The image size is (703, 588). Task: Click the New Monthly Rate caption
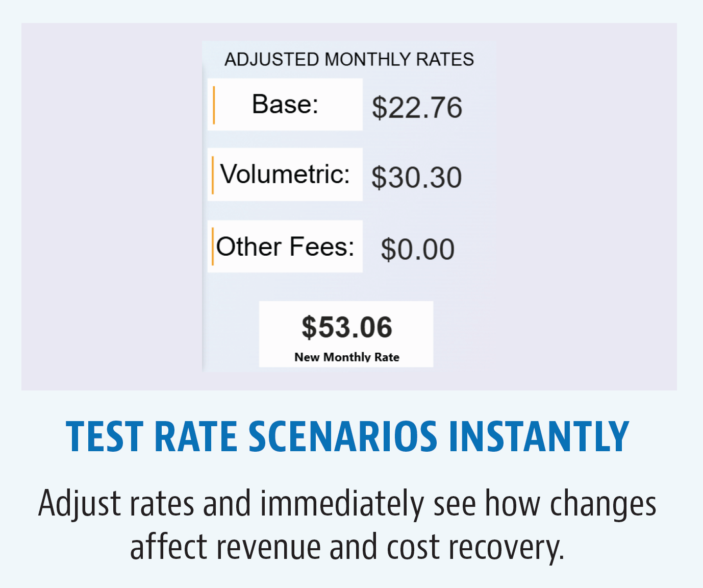pyautogui.click(x=347, y=357)
